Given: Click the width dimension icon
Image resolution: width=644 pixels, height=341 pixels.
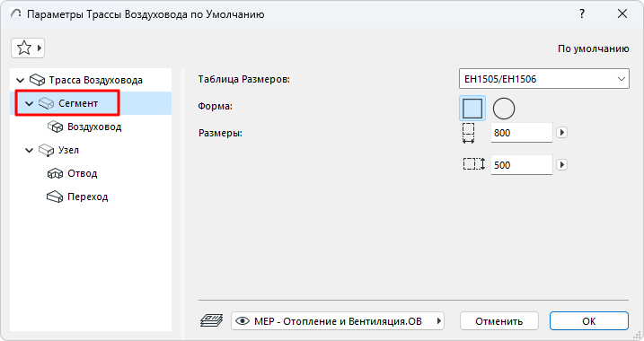Looking at the screenshot, I should pos(469,133).
